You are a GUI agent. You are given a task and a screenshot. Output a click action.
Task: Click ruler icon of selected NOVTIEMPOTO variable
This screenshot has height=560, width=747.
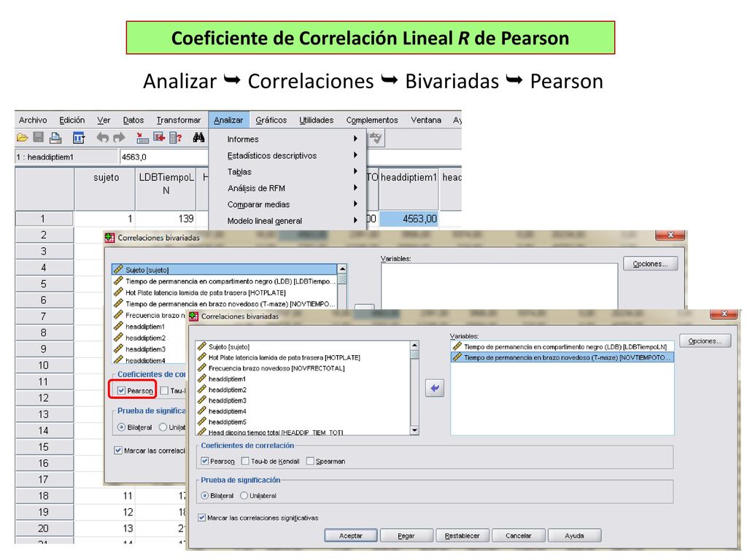point(457,357)
